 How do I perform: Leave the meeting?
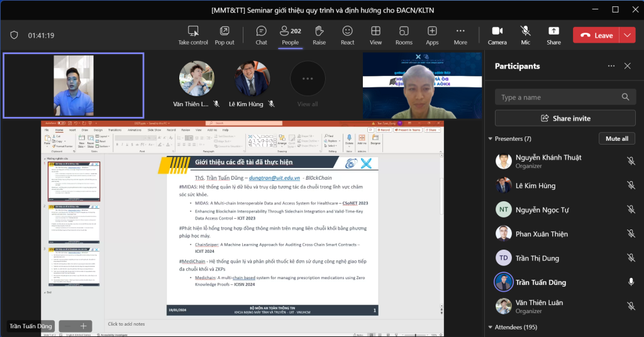tap(596, 35)
